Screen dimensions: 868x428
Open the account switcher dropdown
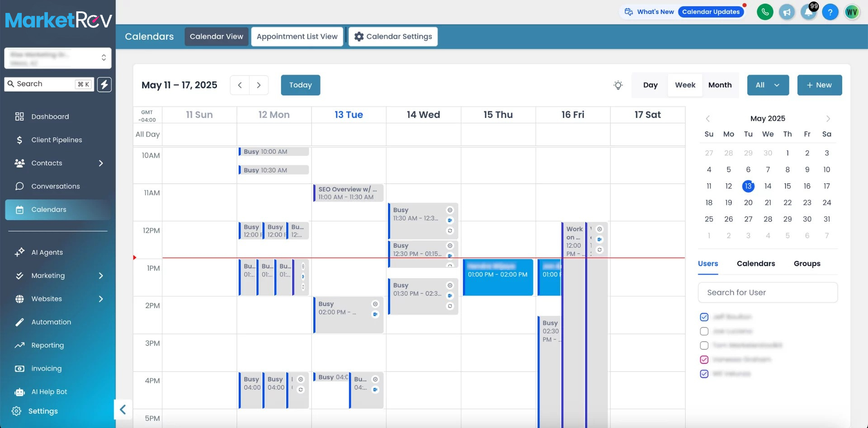pyautogui.click(x=58, y=58)
